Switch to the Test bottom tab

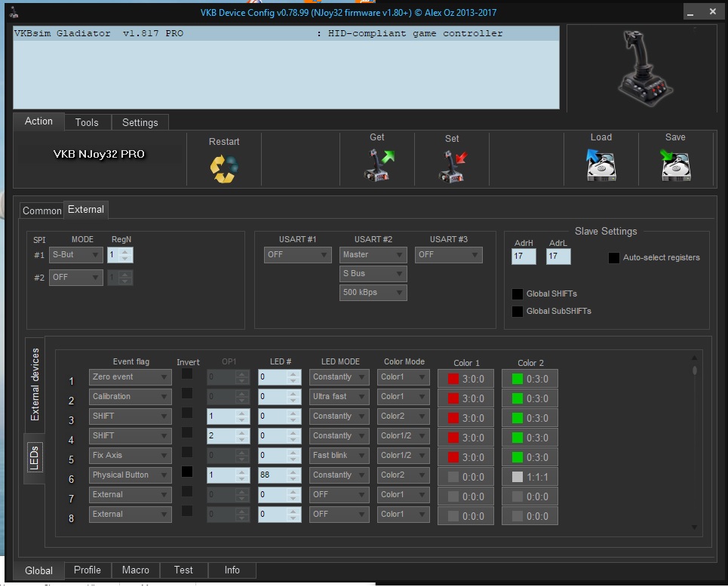183,570
